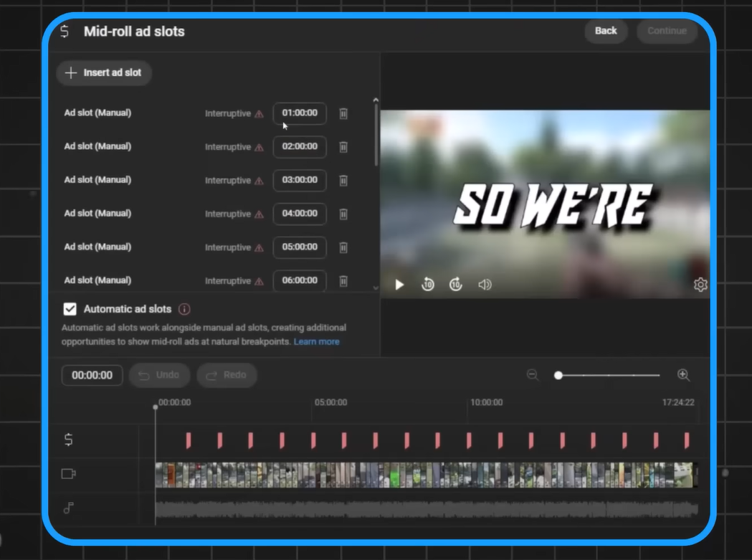
Task: Click the dollar icon beside Mid-roll ad slots title
Action: [65, 32]
